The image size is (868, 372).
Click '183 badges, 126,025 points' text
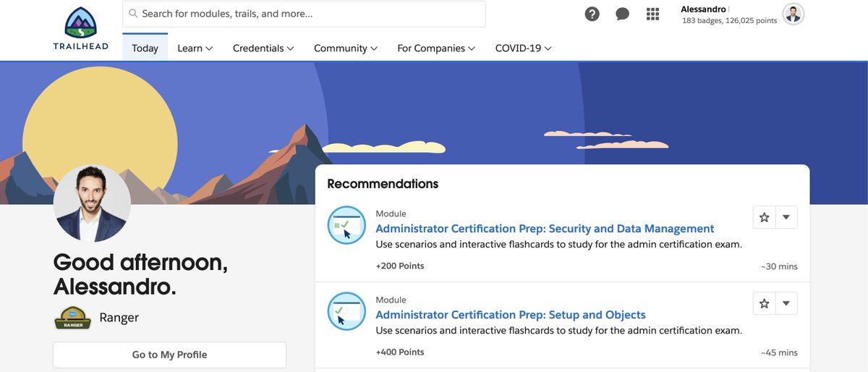pos(729,21)
